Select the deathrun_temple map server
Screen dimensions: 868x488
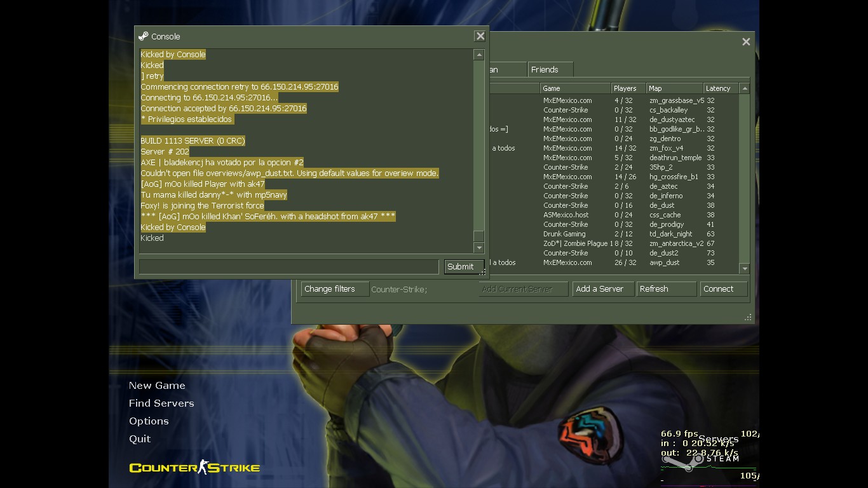675,158
